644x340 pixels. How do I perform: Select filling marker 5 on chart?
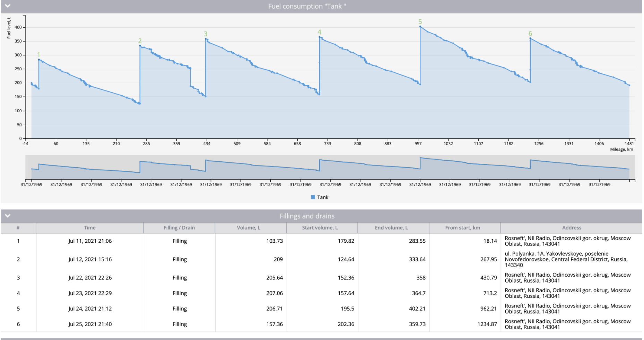420,22
